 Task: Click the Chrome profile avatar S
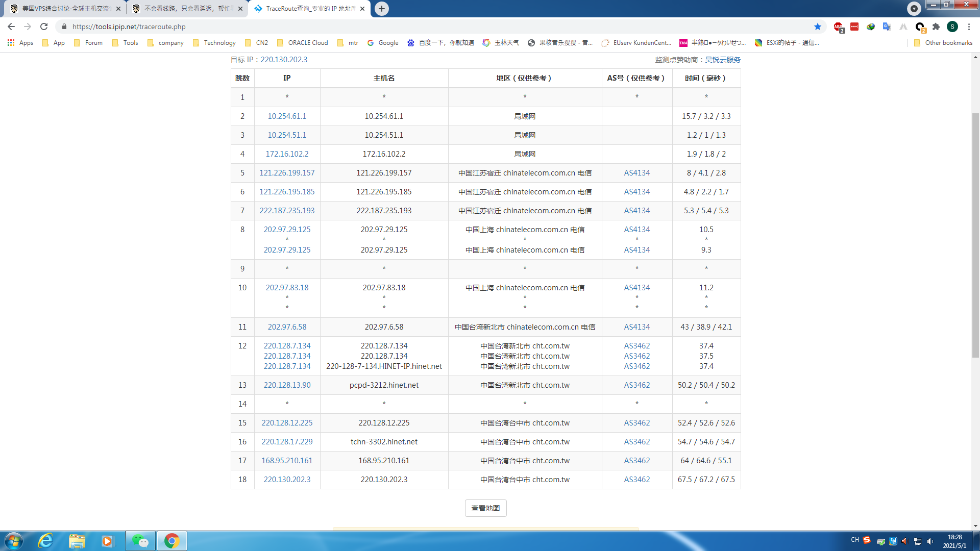pos(952,27)
